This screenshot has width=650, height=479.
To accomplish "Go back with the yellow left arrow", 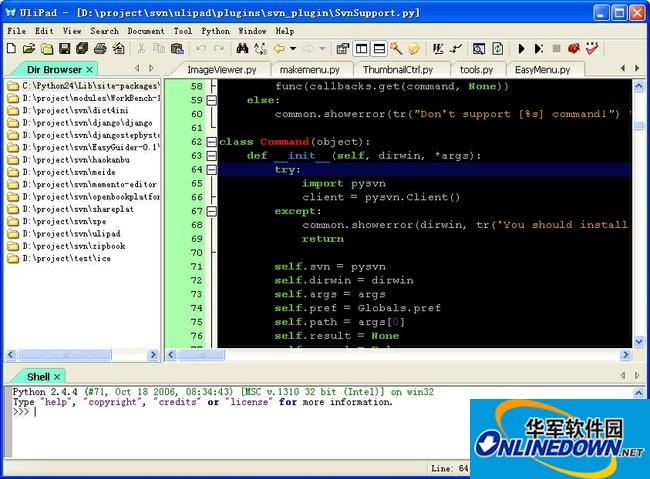I will coord(279,49).
